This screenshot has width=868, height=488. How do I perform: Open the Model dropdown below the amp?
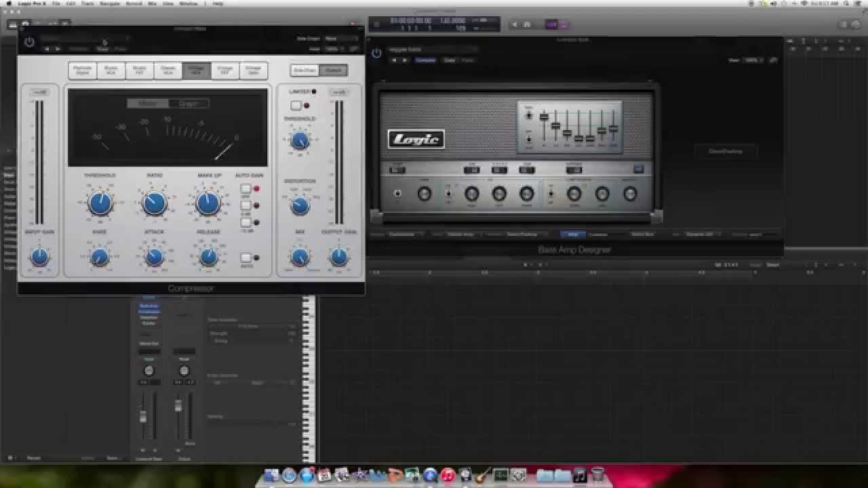click(x=406, y=234)
